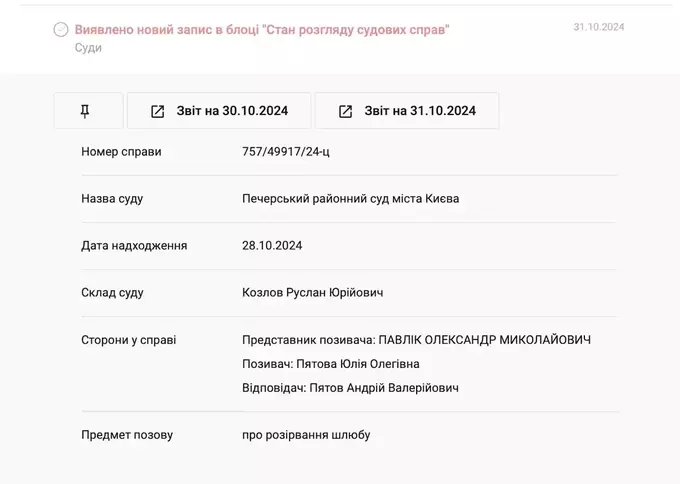
Task: Click defendant "Пятов Андрій Валерійович"
Action: (384, 388)
